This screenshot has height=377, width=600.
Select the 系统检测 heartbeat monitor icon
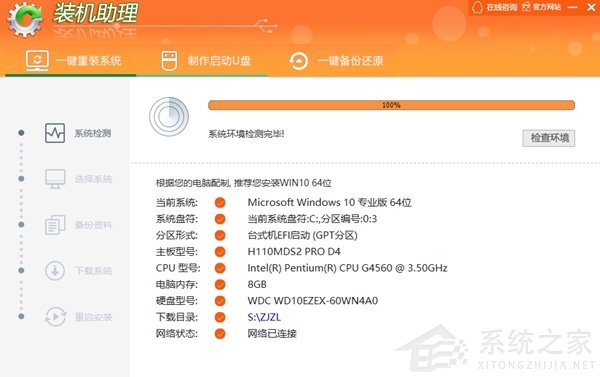(x=55, y=133)
